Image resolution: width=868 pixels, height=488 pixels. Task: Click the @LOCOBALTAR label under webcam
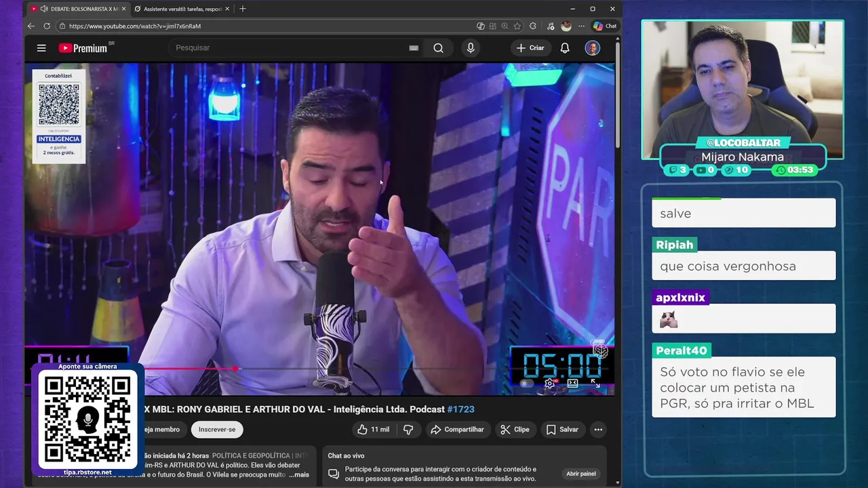click(x=743, y=143)
